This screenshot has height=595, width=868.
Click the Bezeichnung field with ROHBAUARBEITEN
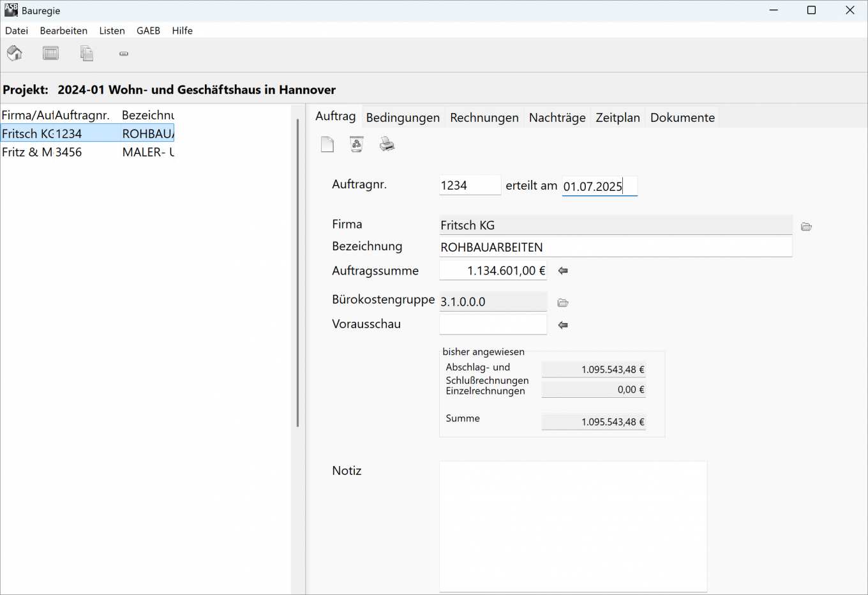[615, 247]
